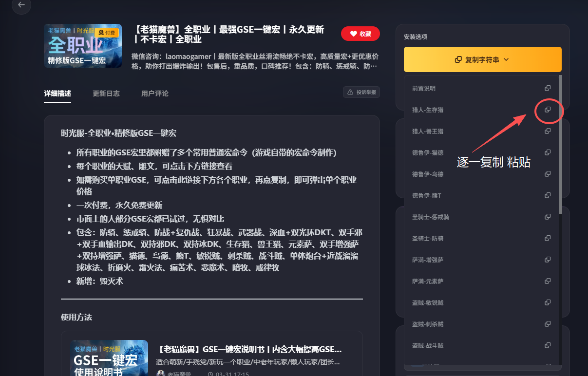This screenshot has height=376, width=588.
Task: Report via 投诉举报 button
Action: pyautogui.click(x=361, y=92)
